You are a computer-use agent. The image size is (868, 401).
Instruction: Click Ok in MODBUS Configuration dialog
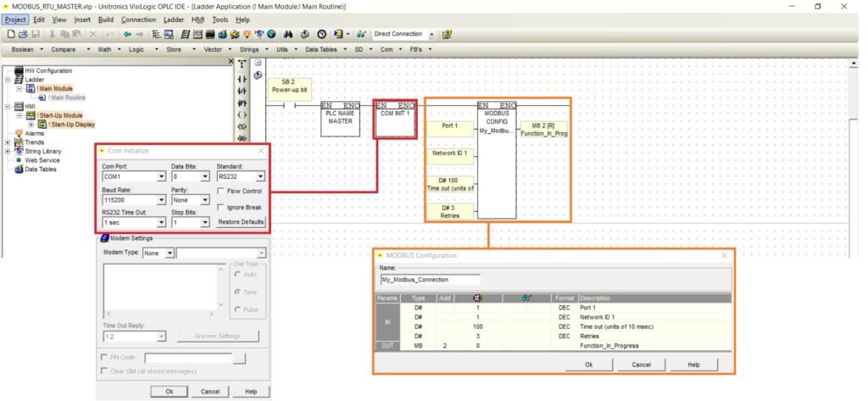click(588, 365)
